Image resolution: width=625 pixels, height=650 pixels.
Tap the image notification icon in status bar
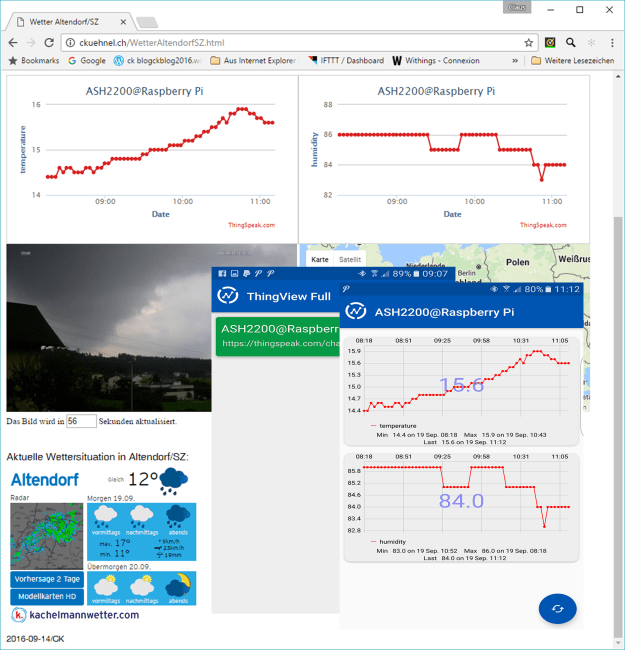(x=234, y=273)
